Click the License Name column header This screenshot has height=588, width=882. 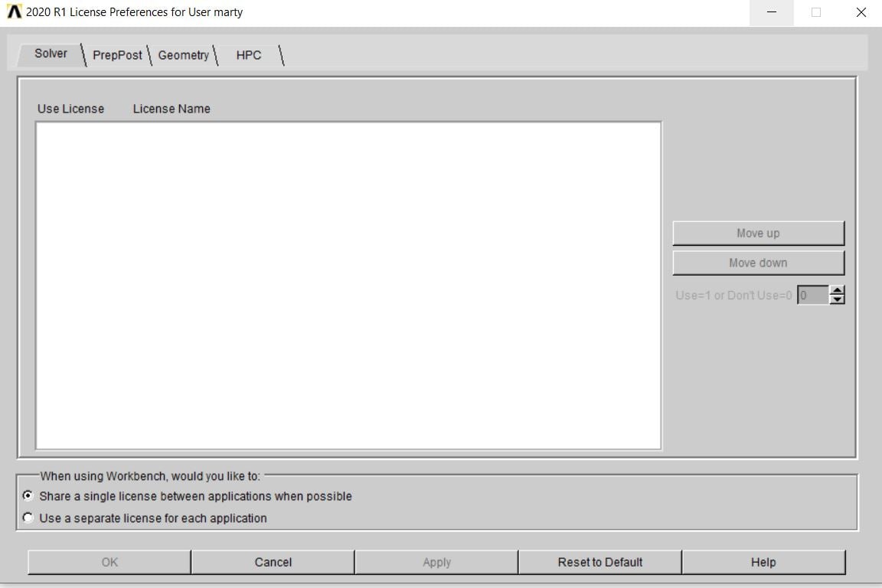[x=171, y=109]
